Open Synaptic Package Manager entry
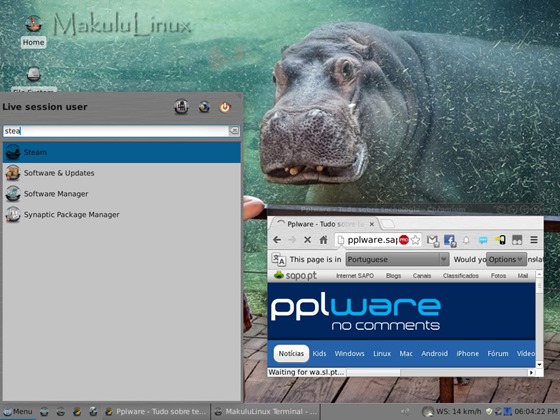The height and width of the screenshot is (420, 560). [121, 215]
